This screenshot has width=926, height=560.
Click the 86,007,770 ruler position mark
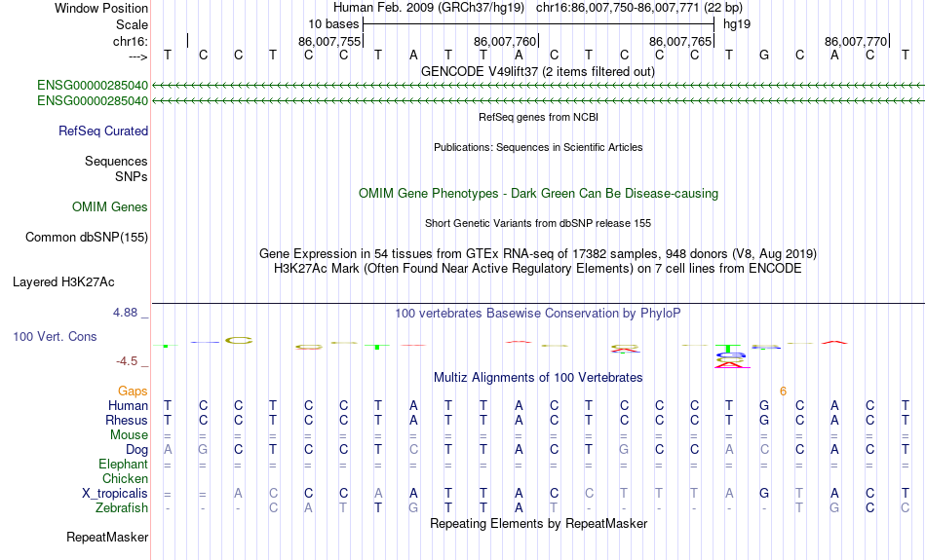[855, 41]
